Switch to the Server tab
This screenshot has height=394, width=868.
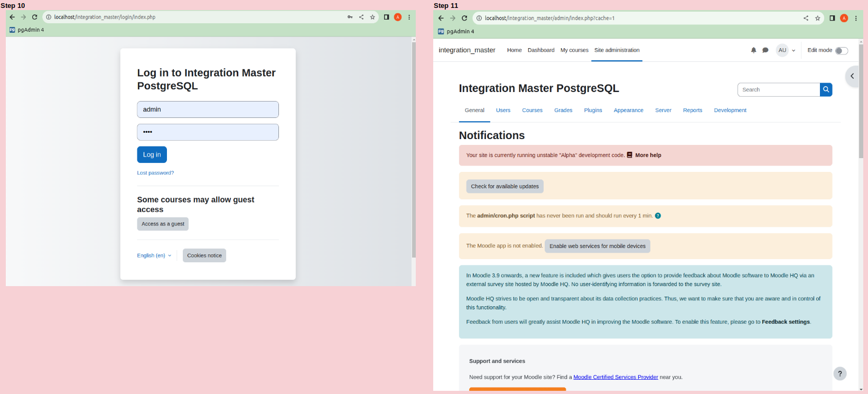pyautogui.click(x=663, y=110)
